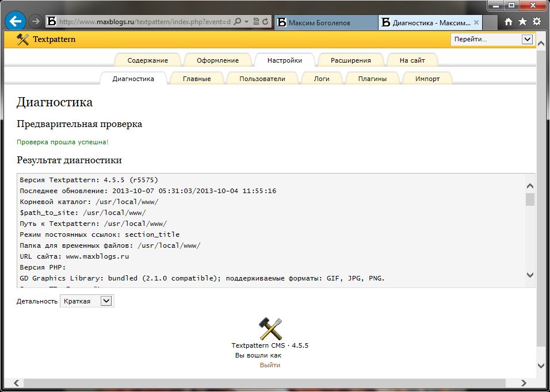The image size is (550, 392).
Task: Click the horizontal scrollbar left arrow
Action: pos(16,383)
